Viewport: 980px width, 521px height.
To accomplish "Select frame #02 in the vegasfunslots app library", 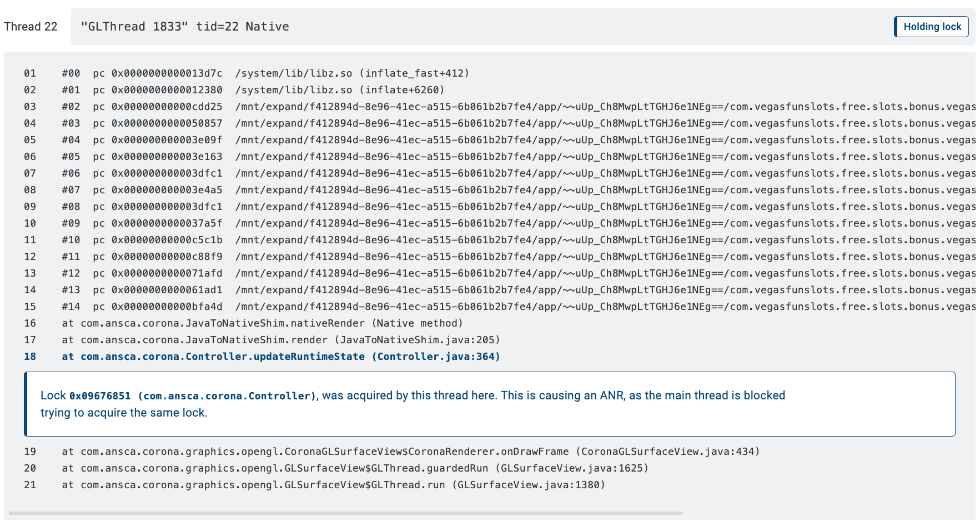I will pyautogui.click(x=389, y=106).
